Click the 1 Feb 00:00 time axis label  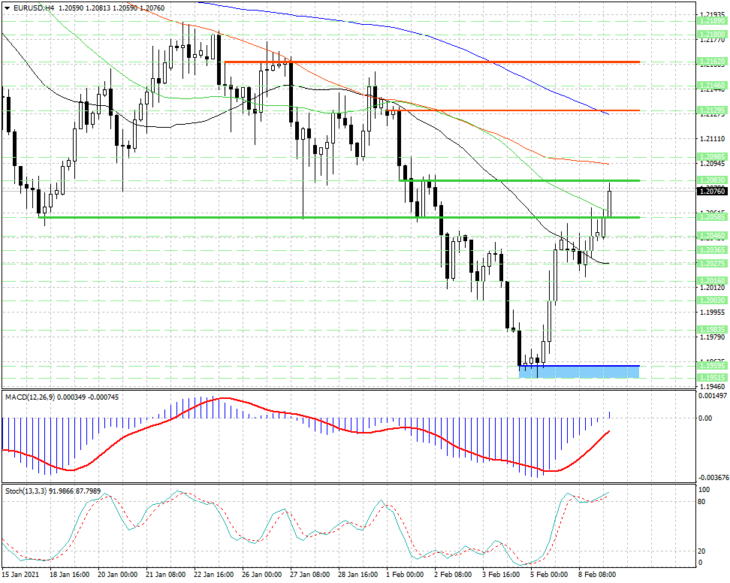click(x=405, y=574)
